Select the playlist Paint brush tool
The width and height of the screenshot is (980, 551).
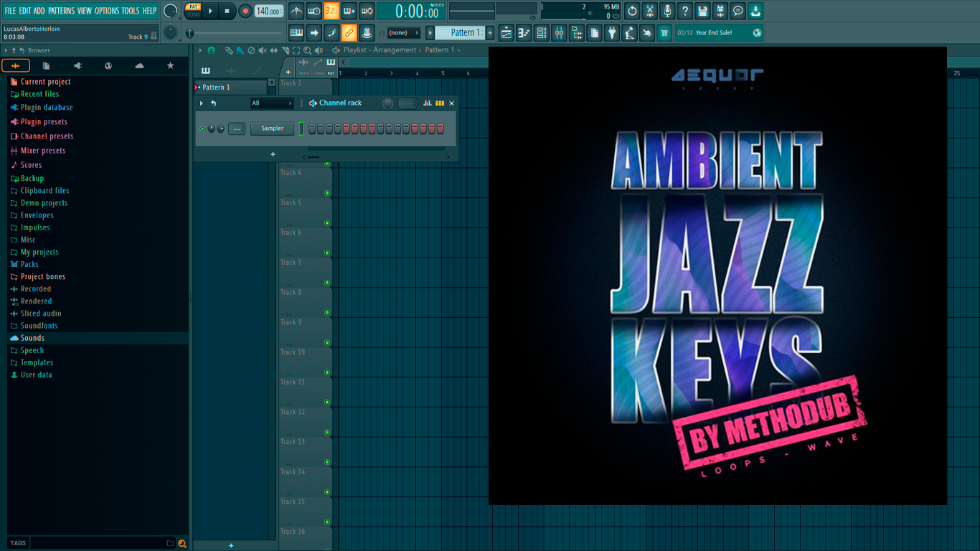click(240, 50)
